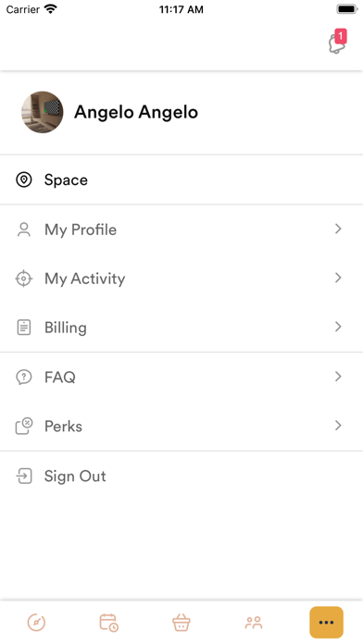This screenshot has height=644, width=363.
Task: Open My Activity menu item
Action: (x=181, y=279)
